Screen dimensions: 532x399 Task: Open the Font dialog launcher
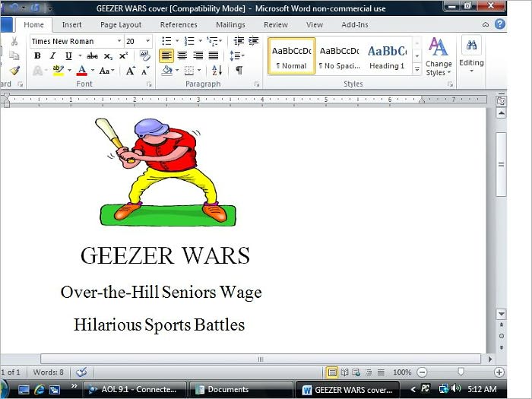[149, 84]
